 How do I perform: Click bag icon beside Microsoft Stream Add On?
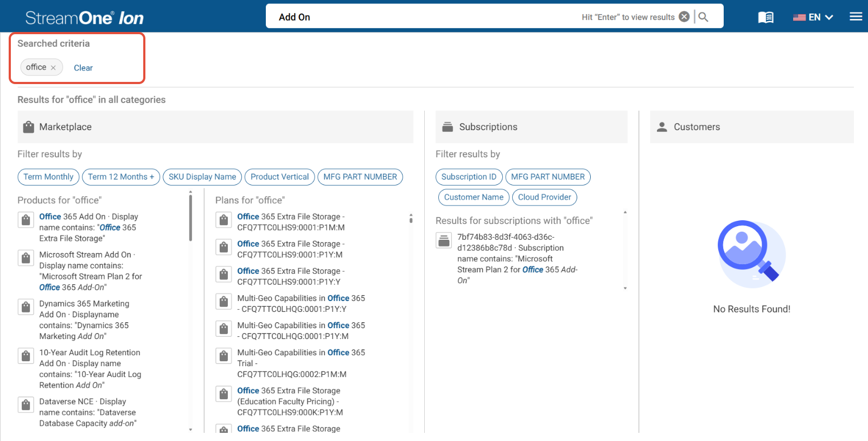pyautogui.click(x=25, y=258)
